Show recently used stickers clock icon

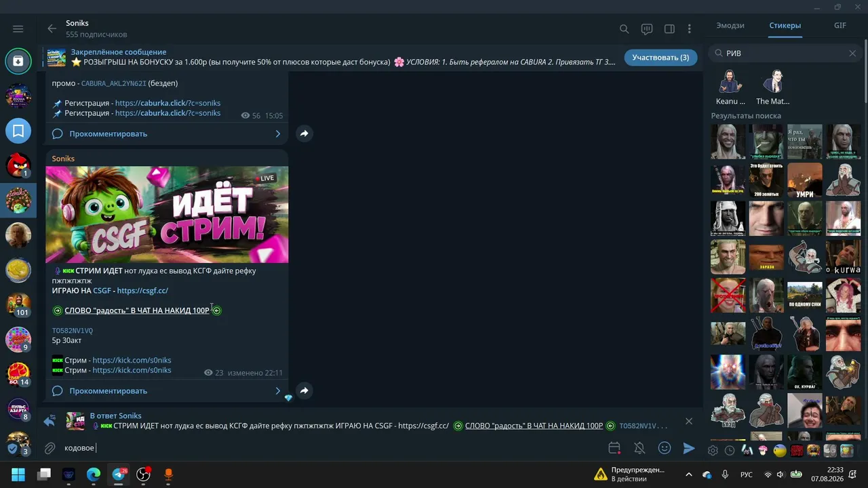(730, 450)
